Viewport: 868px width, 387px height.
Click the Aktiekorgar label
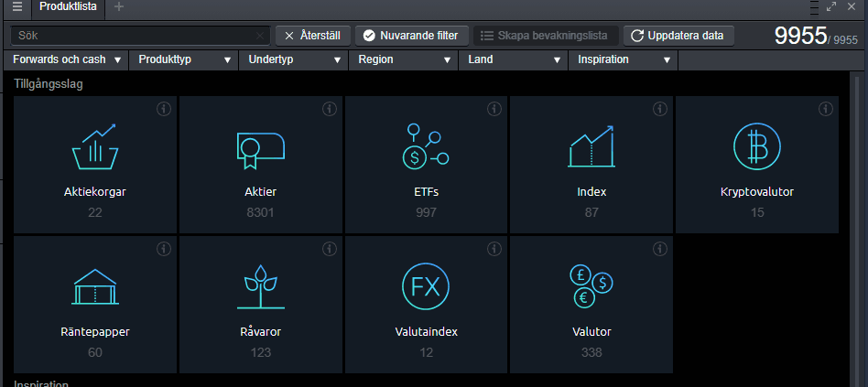point(95,192)
